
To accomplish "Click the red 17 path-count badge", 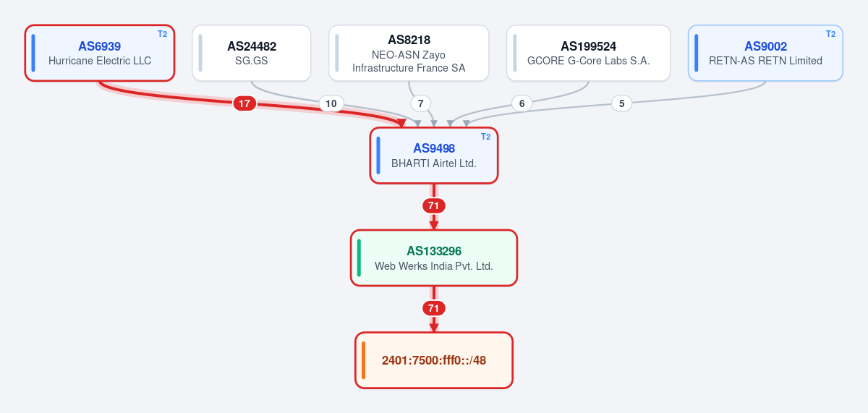I will pyautogui.click(x=244, y=103).
